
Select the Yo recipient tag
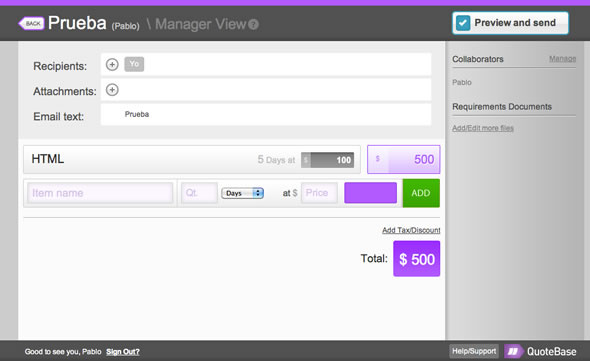coord(134,64)
